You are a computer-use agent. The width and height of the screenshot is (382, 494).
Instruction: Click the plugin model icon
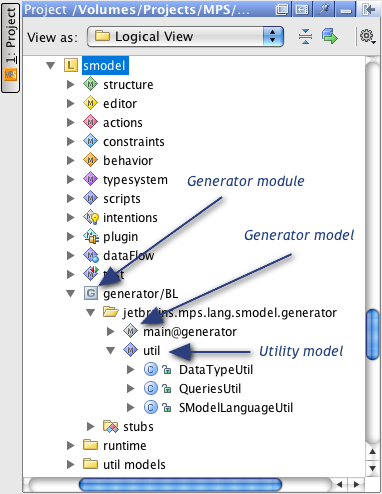coord(91,236)
